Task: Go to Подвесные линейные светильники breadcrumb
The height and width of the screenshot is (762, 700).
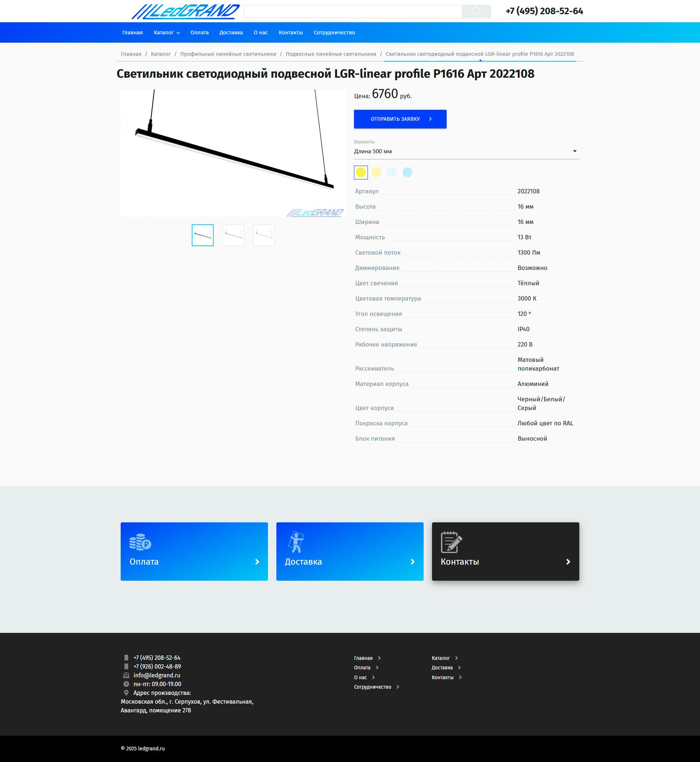Action: (331, 54)
